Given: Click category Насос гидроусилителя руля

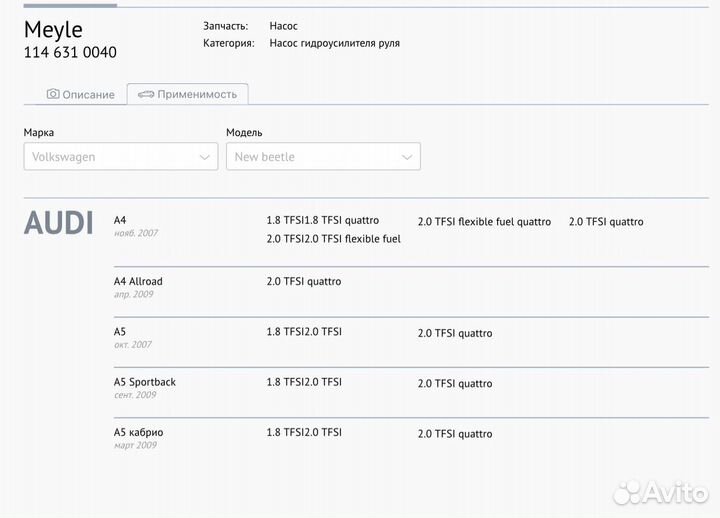Looking at the screenshot, I should pyautogui.click(x=334, y=44).
